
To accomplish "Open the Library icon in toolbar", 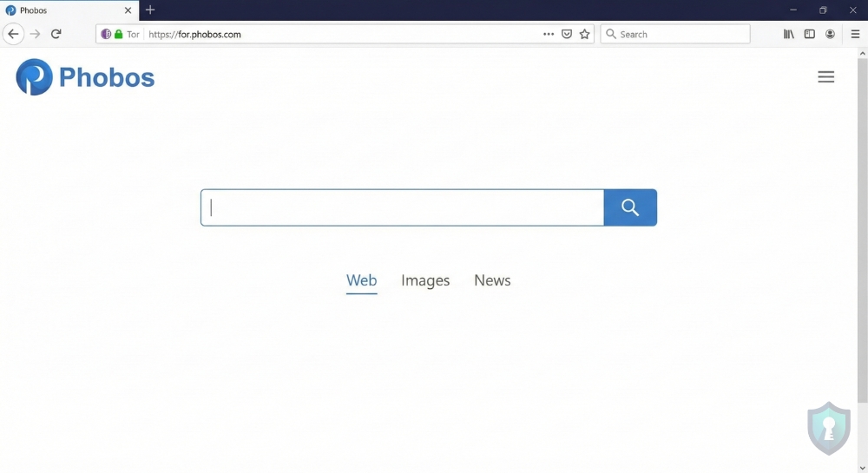I will (x=789, y=34).
